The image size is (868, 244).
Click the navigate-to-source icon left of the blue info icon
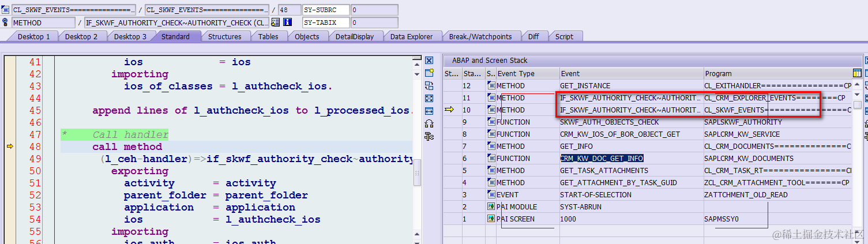[276, 22]
